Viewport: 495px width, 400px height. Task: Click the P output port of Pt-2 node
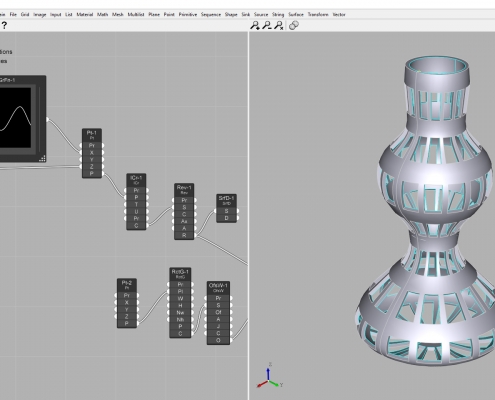138,323
